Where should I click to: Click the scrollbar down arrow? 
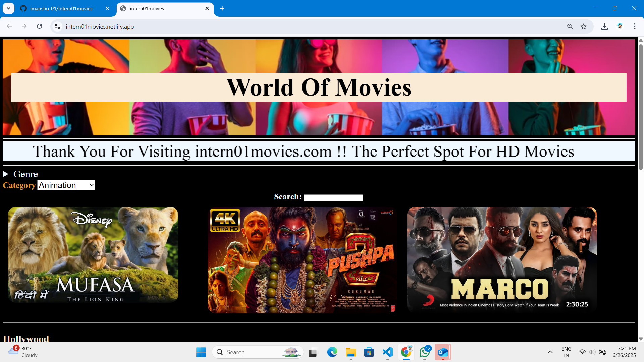(x=641, y=339)
